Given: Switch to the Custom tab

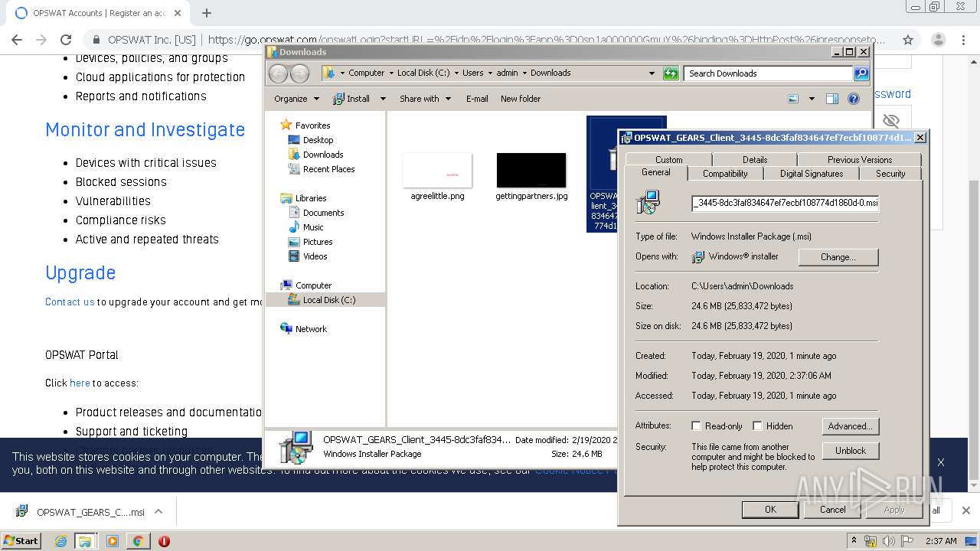Looking at the screenshot, I should point(668,160).
